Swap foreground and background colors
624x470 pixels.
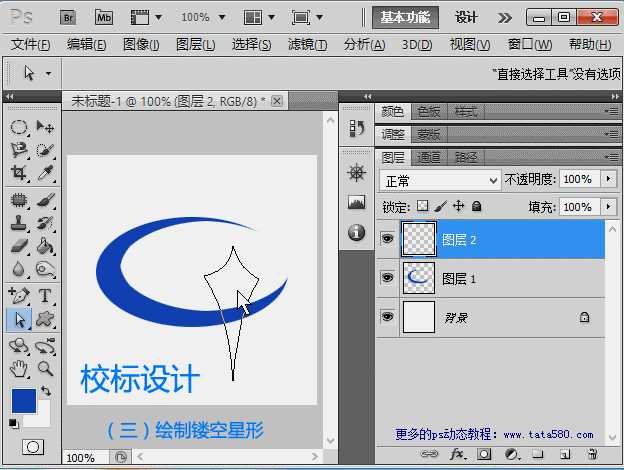(x=46, y=391)
